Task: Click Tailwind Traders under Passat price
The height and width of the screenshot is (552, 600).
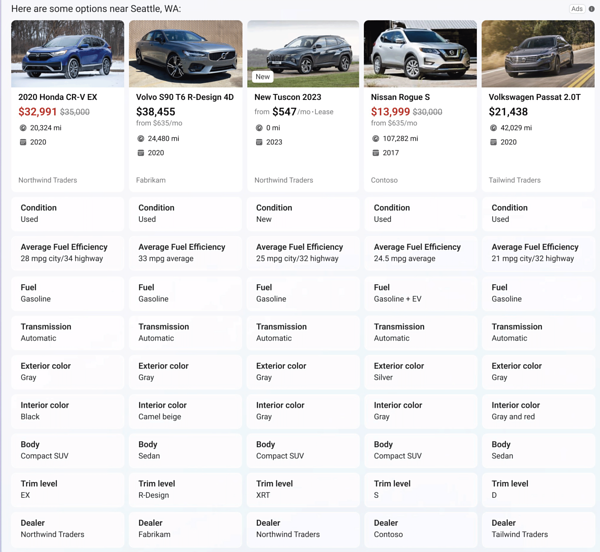Action: point(514,180)
